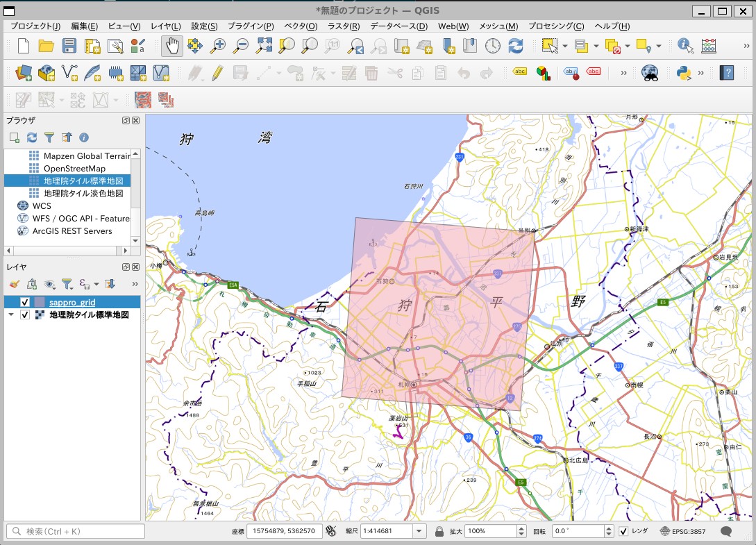Toggle editing with the yellow pencil icon
This screenshot has height=545, width=756.
click(217, 74)
